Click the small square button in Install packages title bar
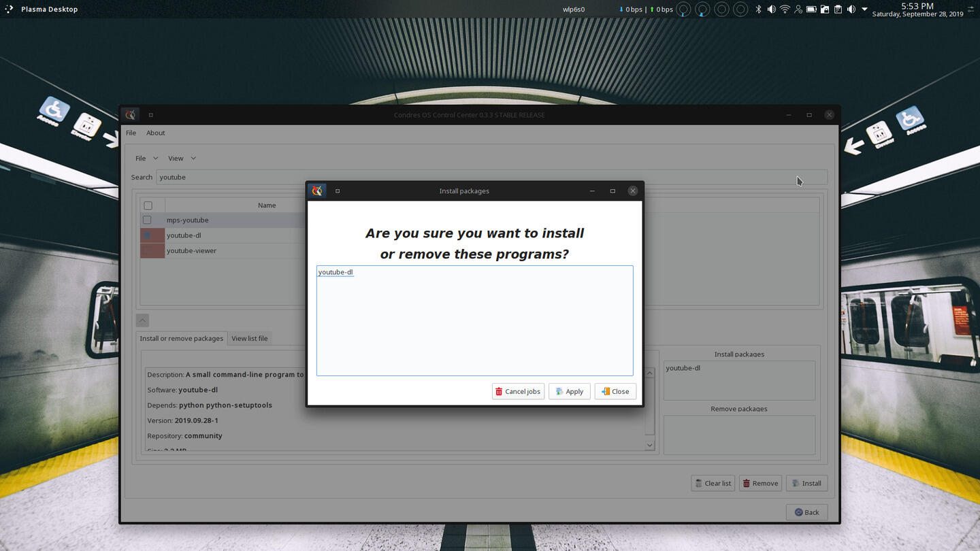 click(x=338, y=191)
